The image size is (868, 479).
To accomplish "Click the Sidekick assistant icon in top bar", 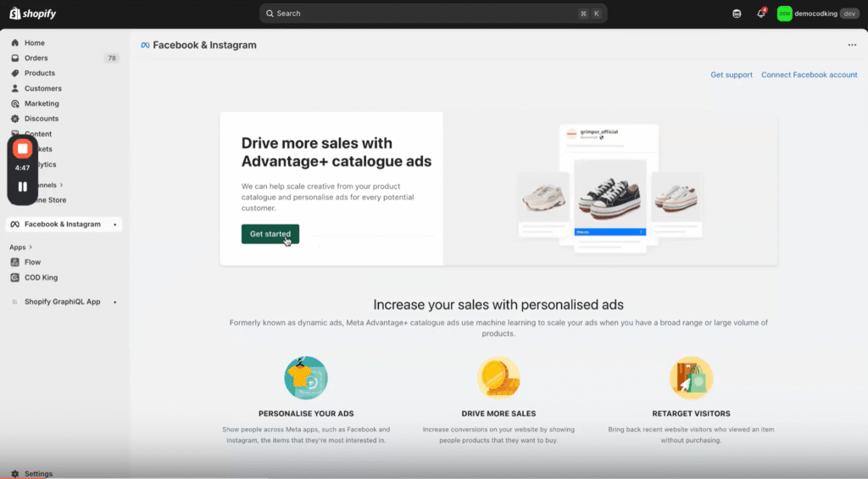I will (737, 14).
